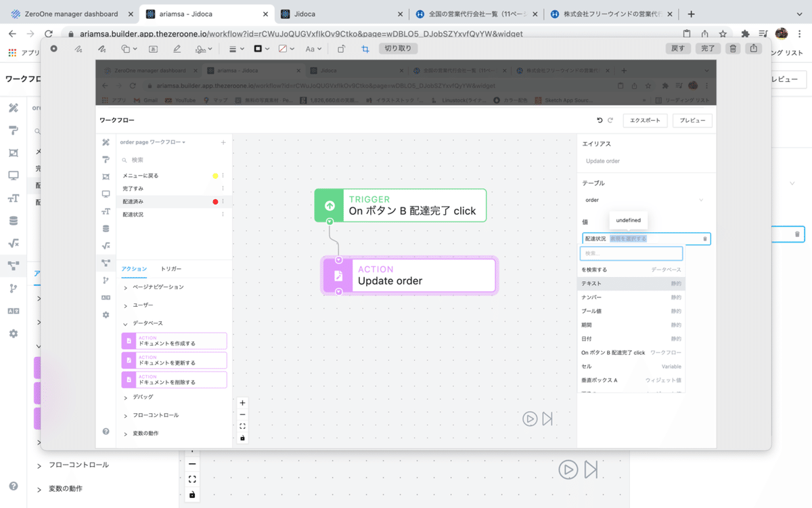Select the Draw pen tool in markup toolbar
This screenshot has height=508, width=812.
[x=102, y=49]
